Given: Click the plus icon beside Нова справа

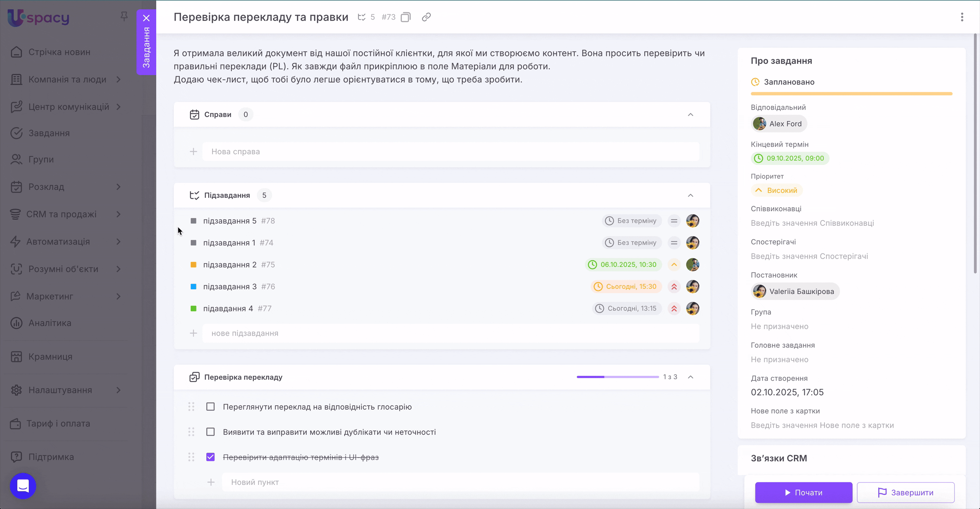Looking at the screenshot, I should coord(193,152).
